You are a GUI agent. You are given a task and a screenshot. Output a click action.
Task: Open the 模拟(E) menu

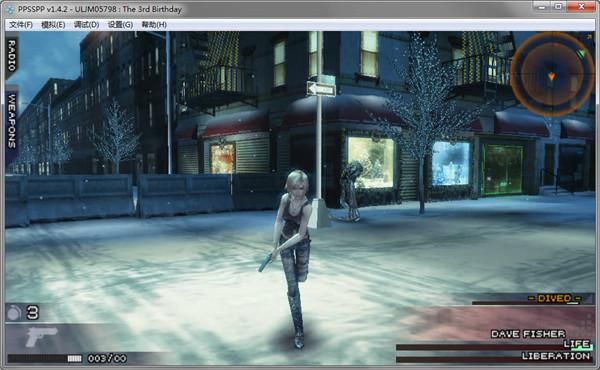53,25
